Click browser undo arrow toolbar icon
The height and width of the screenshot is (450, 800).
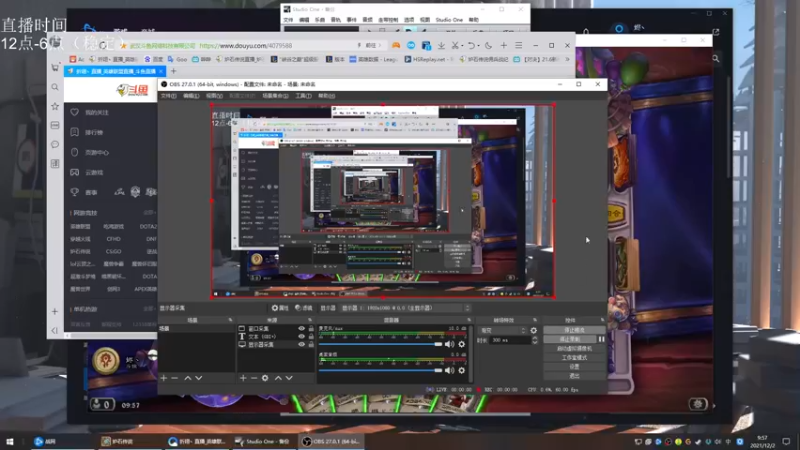tap(471, 45)
